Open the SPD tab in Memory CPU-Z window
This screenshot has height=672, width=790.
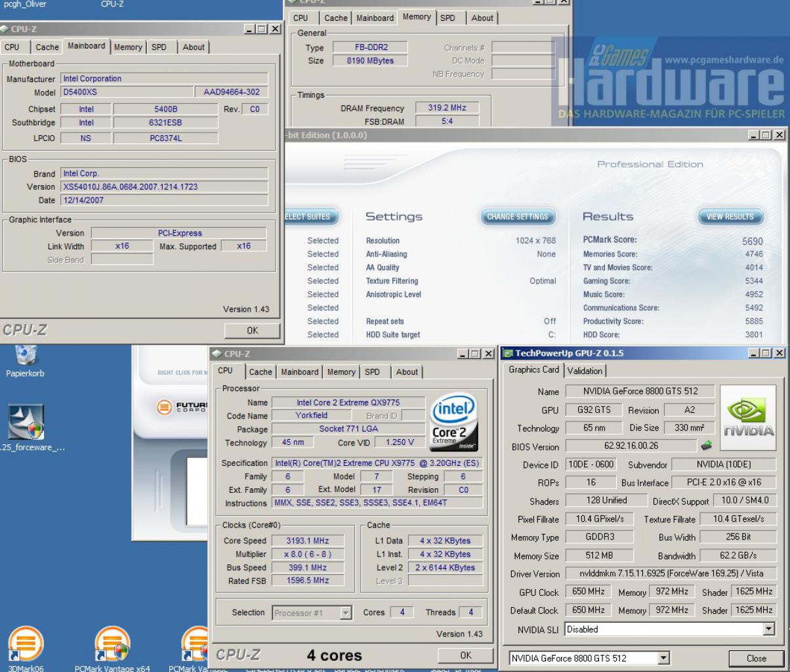click(448, 18)
